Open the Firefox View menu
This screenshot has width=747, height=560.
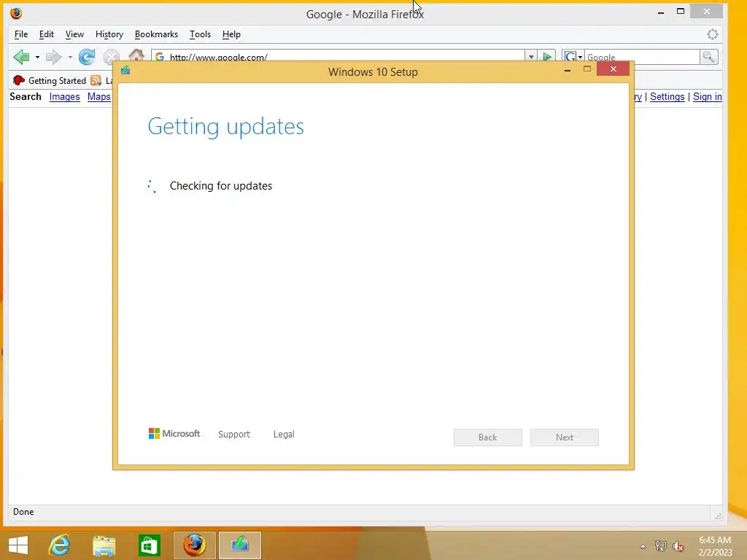click(74, 34)
